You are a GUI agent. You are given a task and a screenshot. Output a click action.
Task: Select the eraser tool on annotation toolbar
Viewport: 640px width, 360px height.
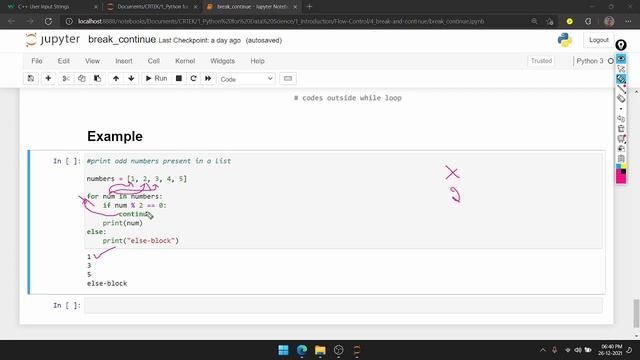pos(621,98)
